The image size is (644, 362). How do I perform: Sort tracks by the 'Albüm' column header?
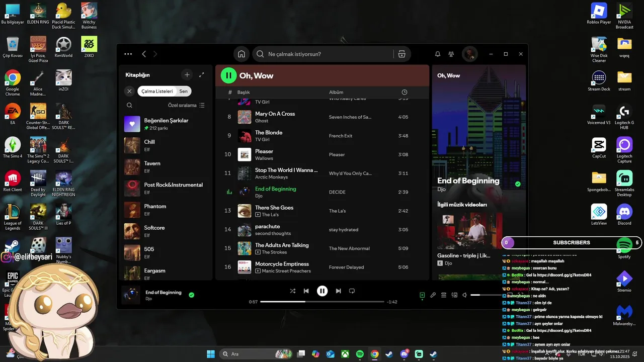[x=336, y=92]
